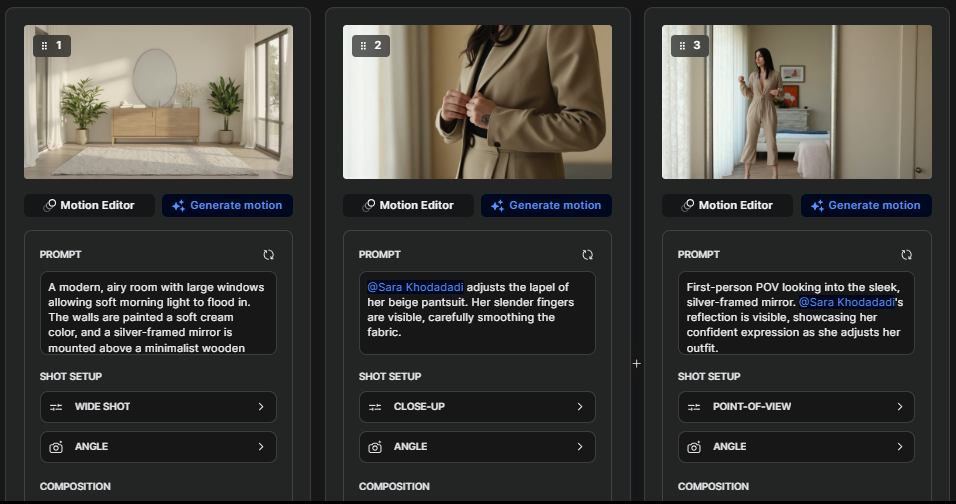Expand the CLOSE-UP shot setup option
This screenshot has height=504, width=956.
(477, 407)
